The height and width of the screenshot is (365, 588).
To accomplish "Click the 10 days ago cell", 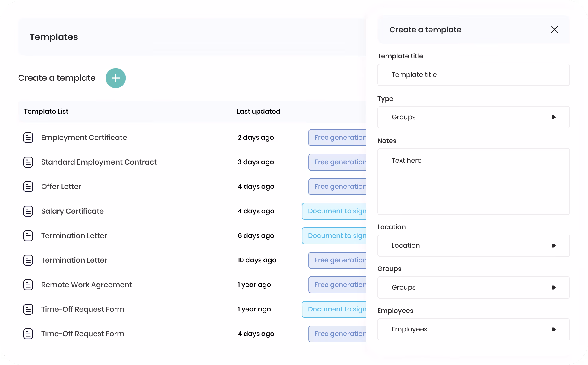I will coord(257,260).
